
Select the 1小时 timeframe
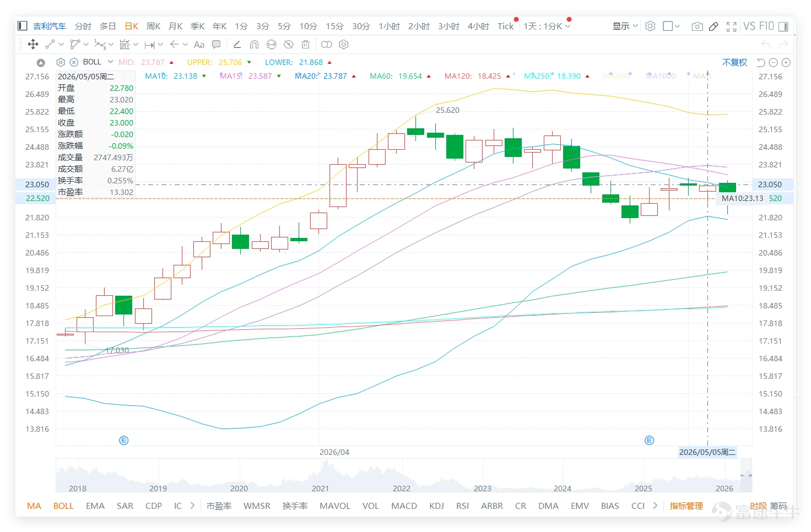coord(389,26)
